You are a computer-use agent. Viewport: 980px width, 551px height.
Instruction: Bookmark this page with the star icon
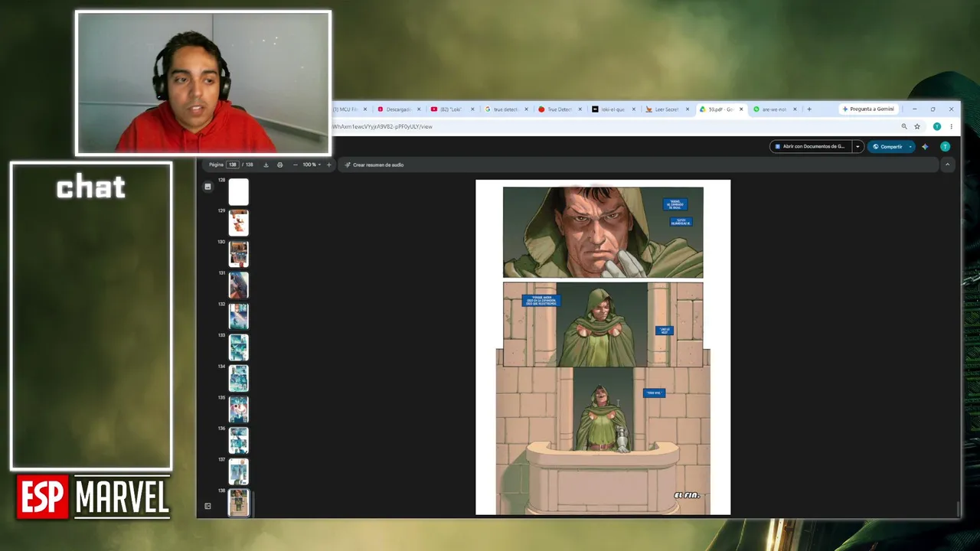[917, 126]
